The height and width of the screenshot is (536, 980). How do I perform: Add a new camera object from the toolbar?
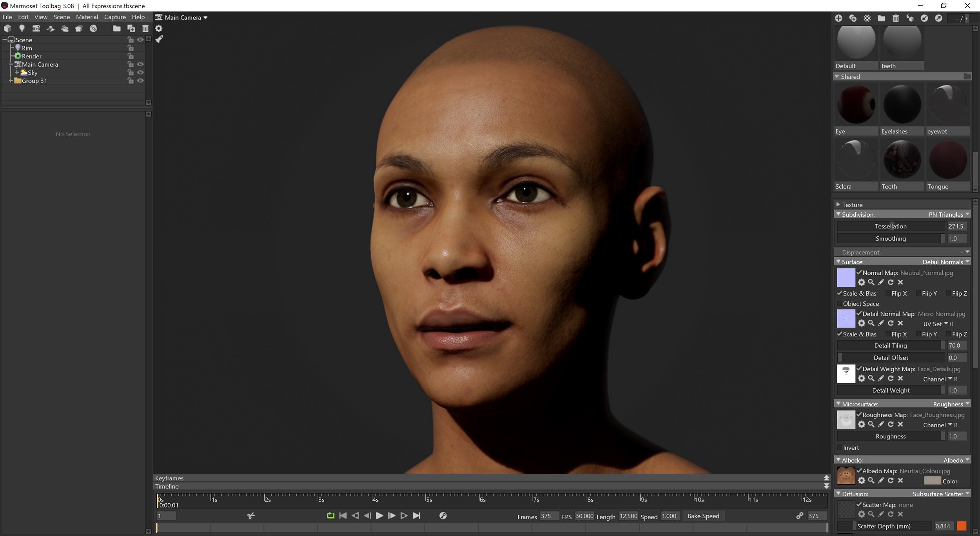pyautogui.click(x=36, y=28)
